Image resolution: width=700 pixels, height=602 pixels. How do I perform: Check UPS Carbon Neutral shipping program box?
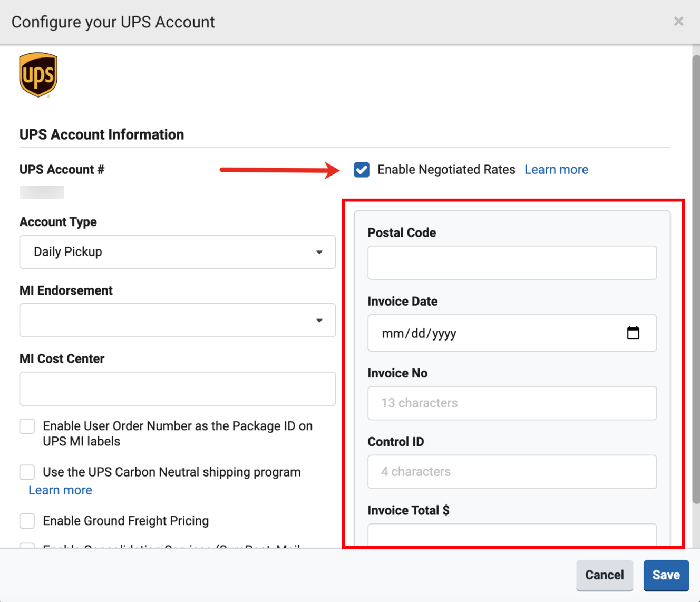27,472
